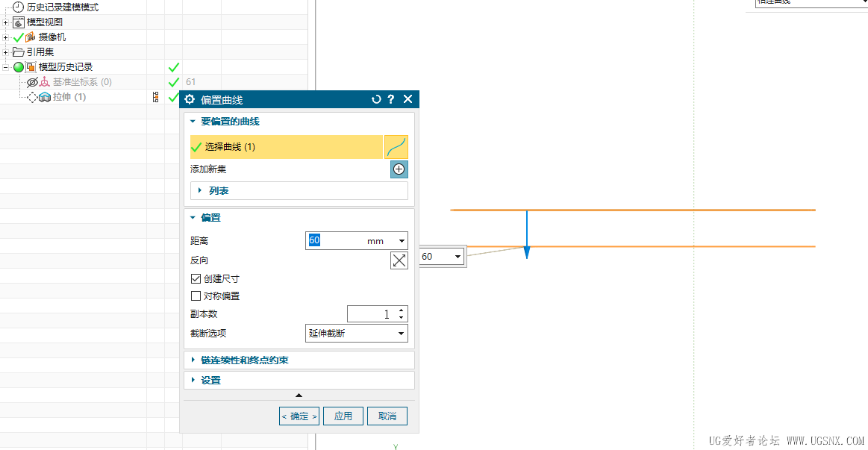Click the 确定 button

[299, 416]
